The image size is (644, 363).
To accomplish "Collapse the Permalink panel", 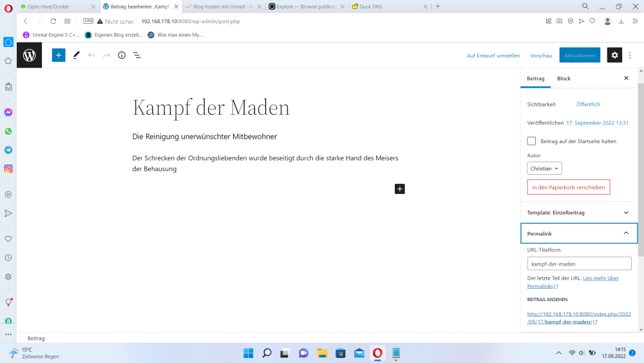I will [579, 233].
